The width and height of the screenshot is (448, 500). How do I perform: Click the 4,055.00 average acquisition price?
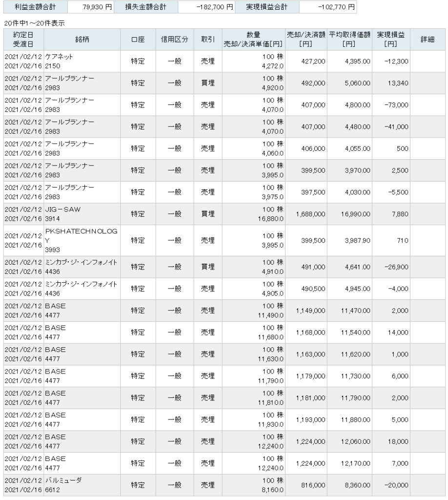[x=358, y=148]
